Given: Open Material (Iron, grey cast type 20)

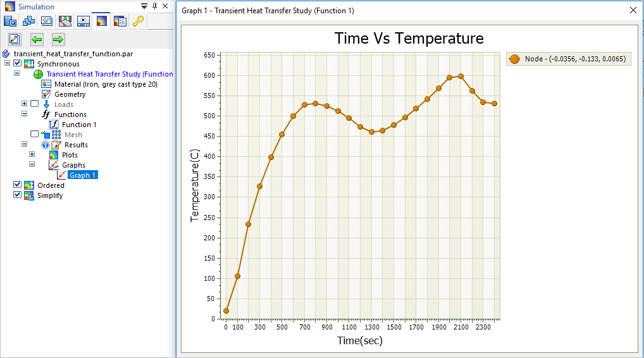Looking at the screenshot, I should 105,84.
